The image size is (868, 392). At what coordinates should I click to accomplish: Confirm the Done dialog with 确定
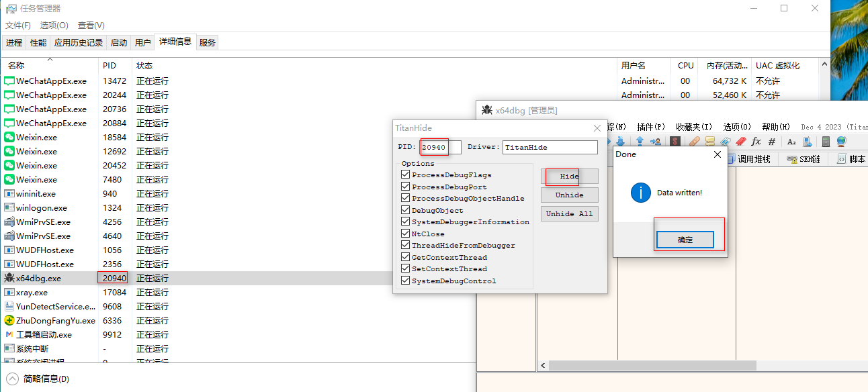coord(685,240)
